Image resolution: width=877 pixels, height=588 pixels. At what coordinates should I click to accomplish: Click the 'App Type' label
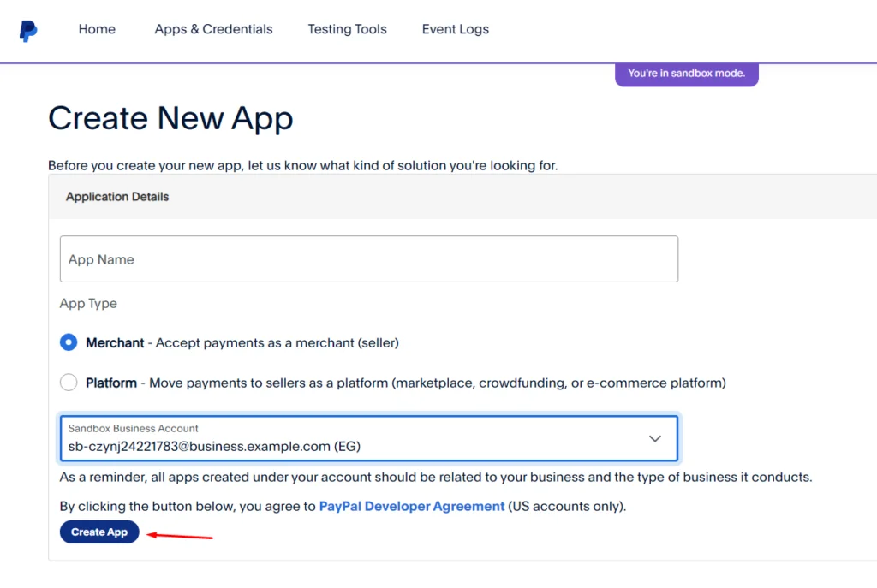coord(88,304)
